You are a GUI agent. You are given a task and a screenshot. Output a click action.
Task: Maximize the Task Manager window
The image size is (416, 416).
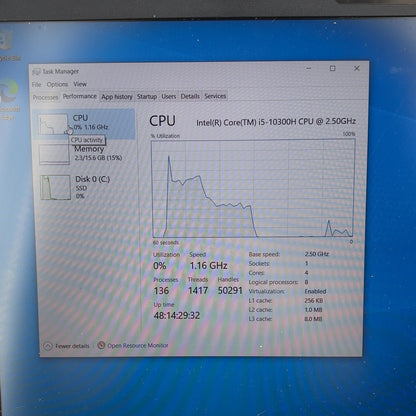coord(332,68)
